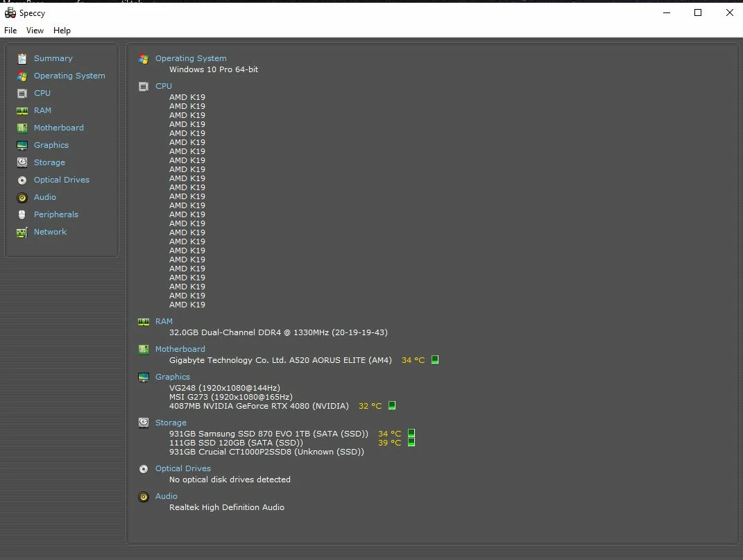Select 'Realtek High Definition Audio' text

226,507
